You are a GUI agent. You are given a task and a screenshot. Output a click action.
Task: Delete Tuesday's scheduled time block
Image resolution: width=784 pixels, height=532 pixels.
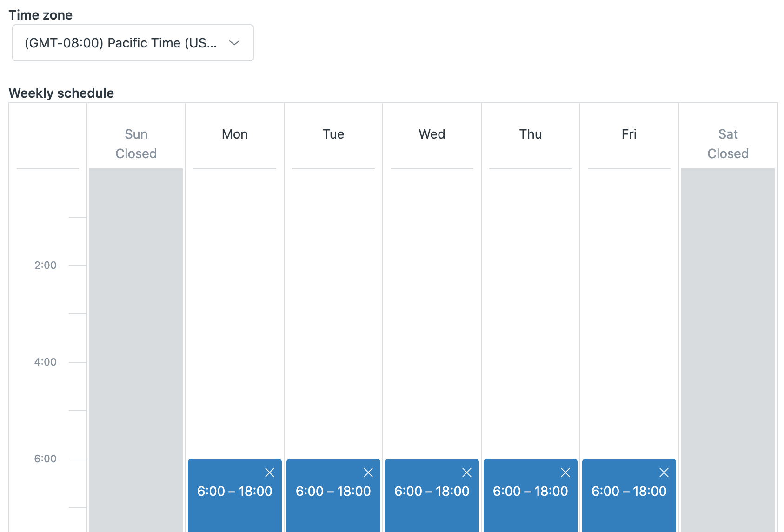(x=368, y=472)
